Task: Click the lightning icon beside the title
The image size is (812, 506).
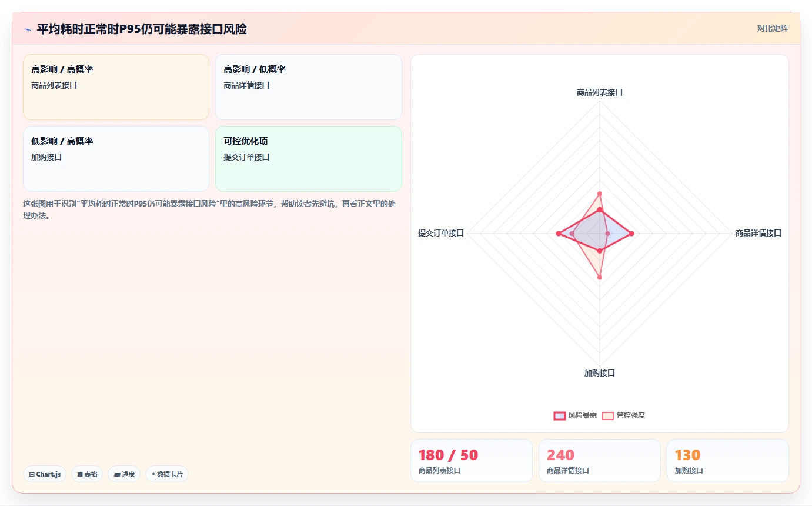Action: [x=28, y=29]
